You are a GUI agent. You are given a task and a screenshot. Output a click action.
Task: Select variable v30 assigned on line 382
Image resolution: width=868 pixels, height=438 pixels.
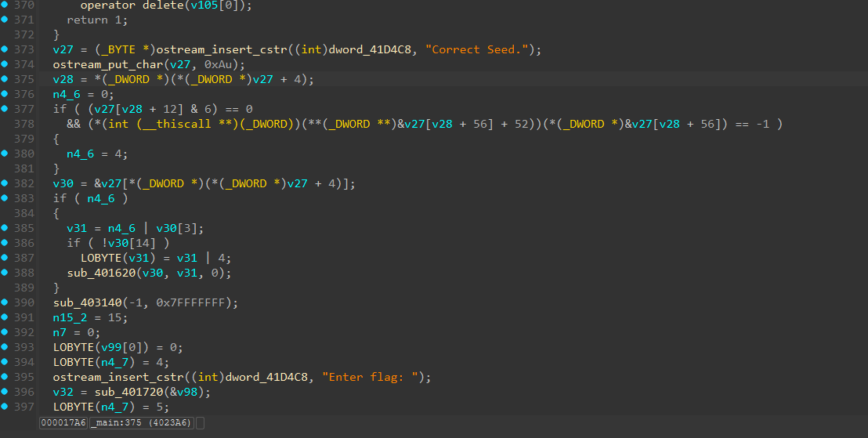tap(63, 183)
